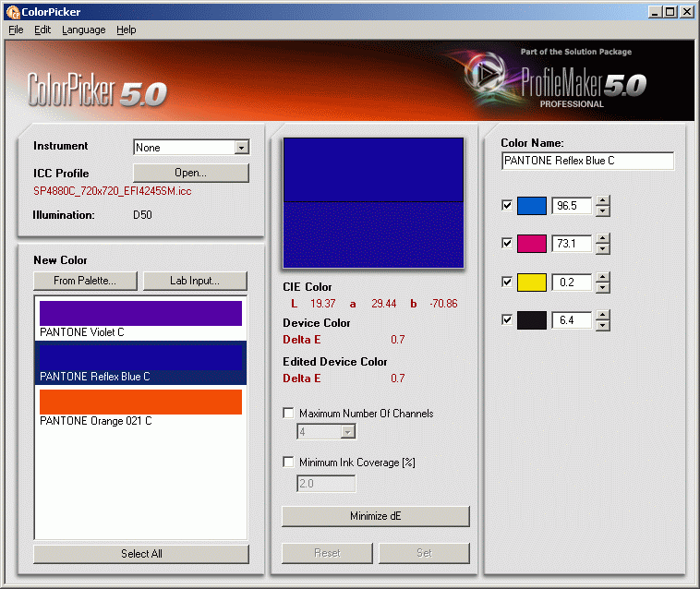Click the minimum ink coverage field 2.0
This screenshot has height=589, width=700.
[x=326, y=483]
